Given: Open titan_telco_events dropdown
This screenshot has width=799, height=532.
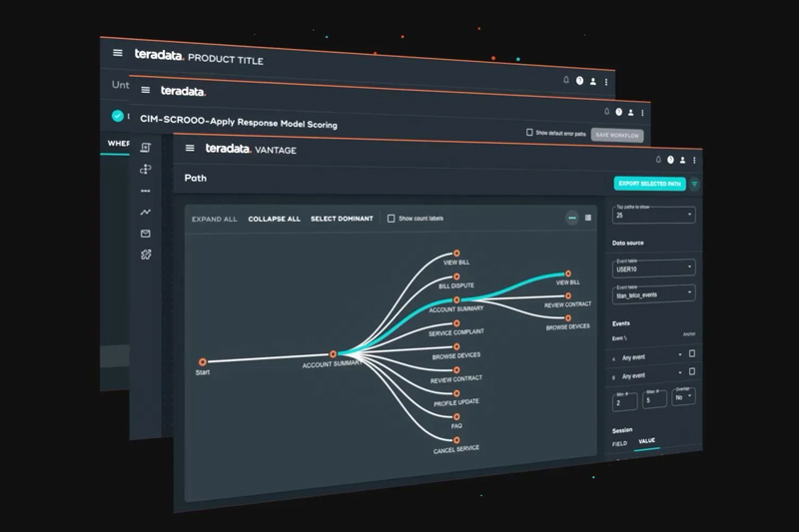Looking at the screenshot, I should [x=654, y=294].
